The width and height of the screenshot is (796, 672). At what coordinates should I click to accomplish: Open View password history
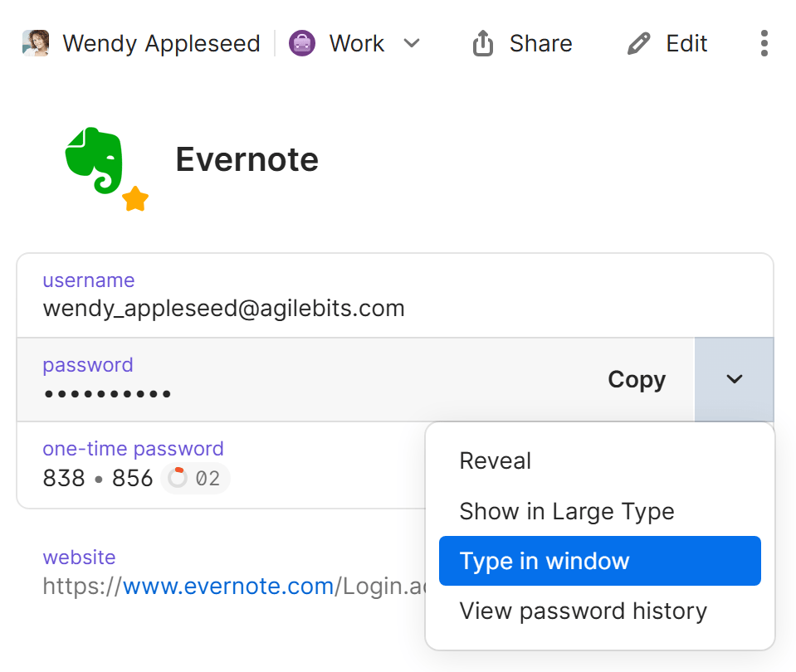pyautogui.click(x=599, y=611)
